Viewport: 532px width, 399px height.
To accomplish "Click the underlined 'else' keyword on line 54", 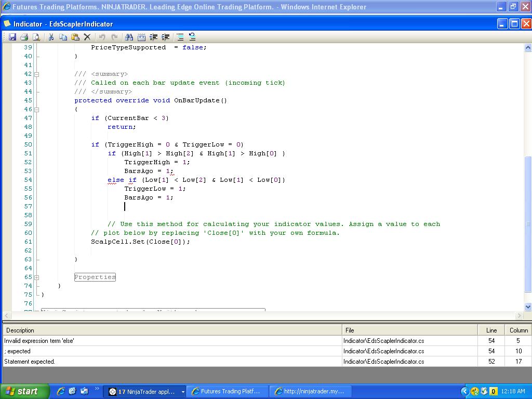I will point(116,180).
